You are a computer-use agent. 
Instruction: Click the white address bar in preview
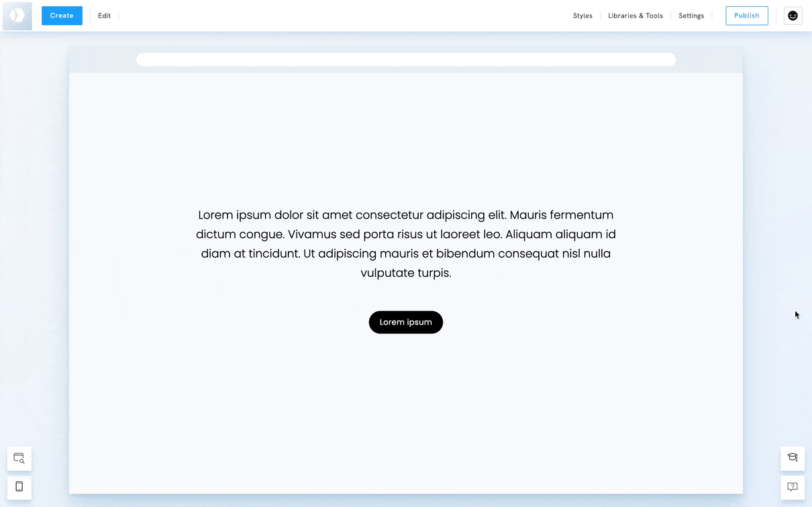tap(405, 60)
